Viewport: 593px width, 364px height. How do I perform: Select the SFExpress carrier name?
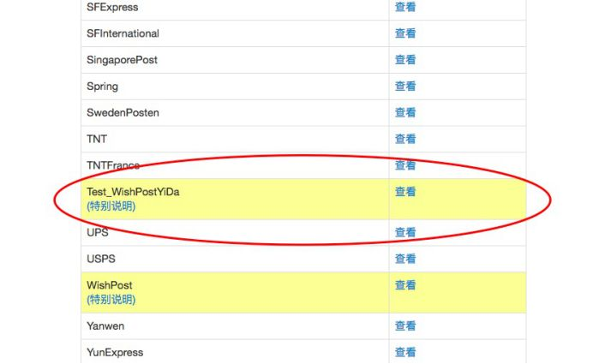(112, 7)
